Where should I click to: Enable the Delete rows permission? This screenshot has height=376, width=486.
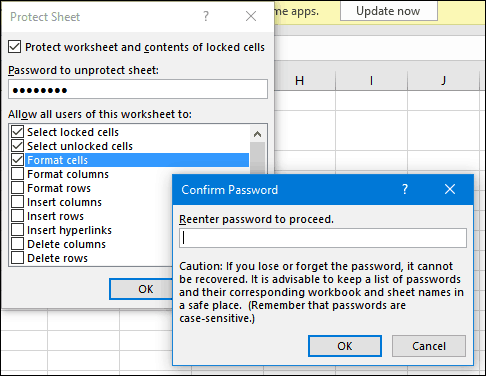pyautogui.click(x=17, y=258)
